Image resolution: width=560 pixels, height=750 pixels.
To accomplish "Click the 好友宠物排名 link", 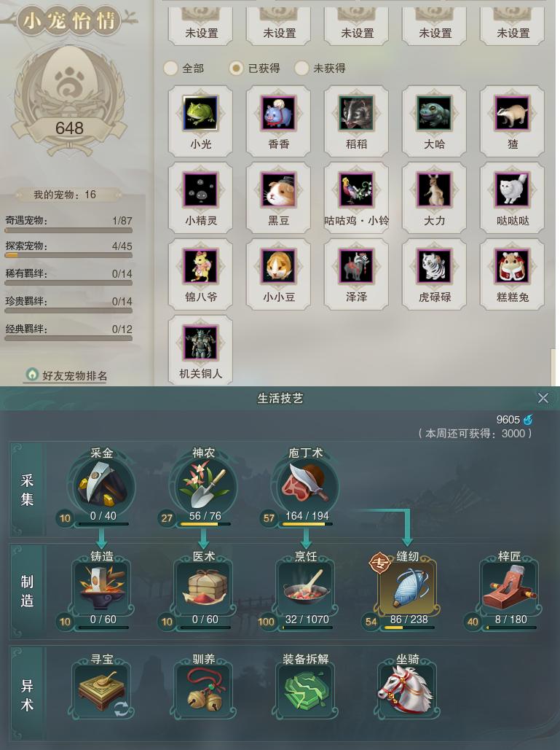I will pyautogui.click(x=67, y=375).
